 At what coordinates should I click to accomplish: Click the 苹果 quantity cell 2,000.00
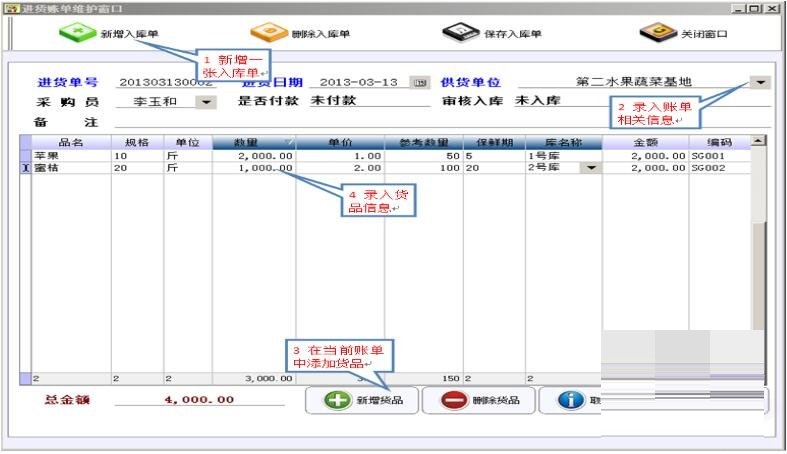(x=253, y=156)
